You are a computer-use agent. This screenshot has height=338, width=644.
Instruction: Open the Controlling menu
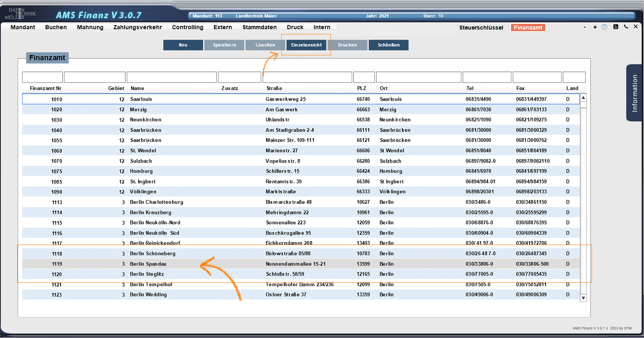[x=188, y=27]
